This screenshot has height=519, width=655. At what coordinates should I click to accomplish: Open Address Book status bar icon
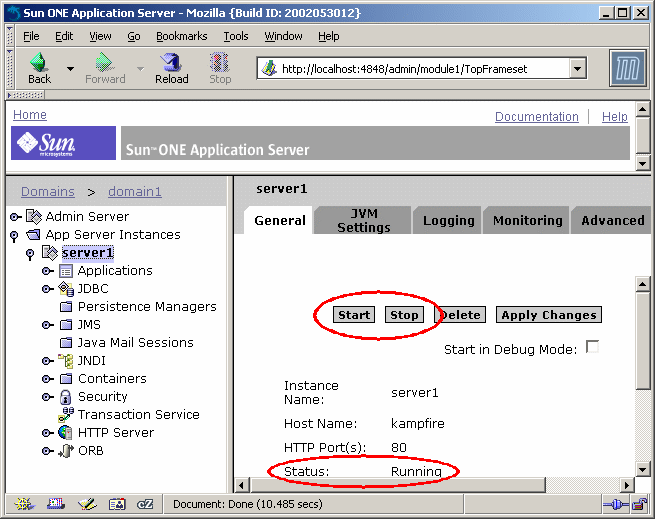point(117,504)
